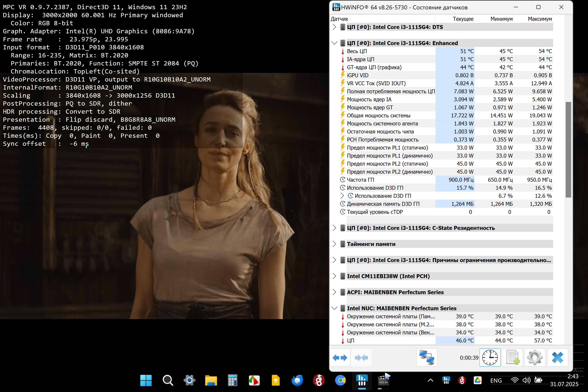Expand the Intel Core i3-1115G4 DTS group
The image size is (588, 392).
(x=334, y=27)
